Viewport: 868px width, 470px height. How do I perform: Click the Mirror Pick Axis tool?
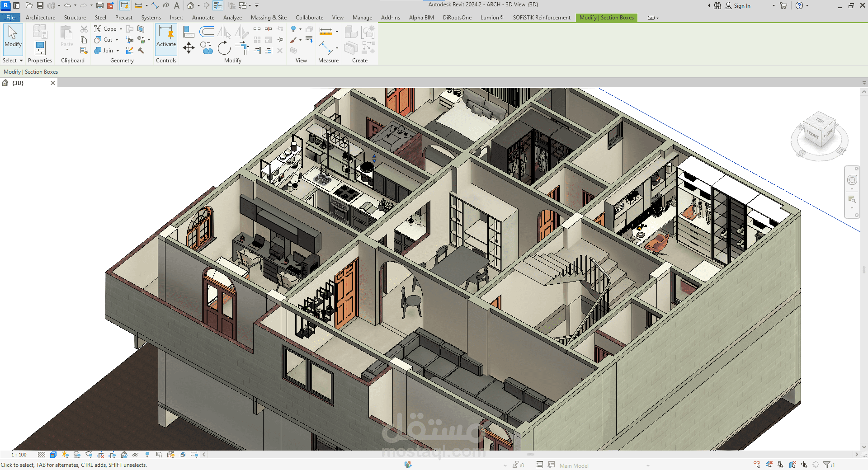click(x=224, y=32)
